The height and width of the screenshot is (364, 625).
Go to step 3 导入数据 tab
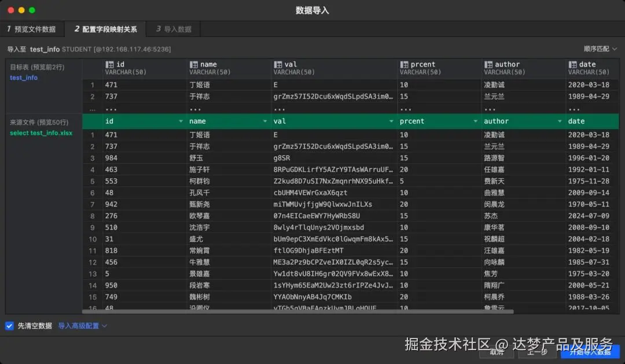(x=174, y=29)
